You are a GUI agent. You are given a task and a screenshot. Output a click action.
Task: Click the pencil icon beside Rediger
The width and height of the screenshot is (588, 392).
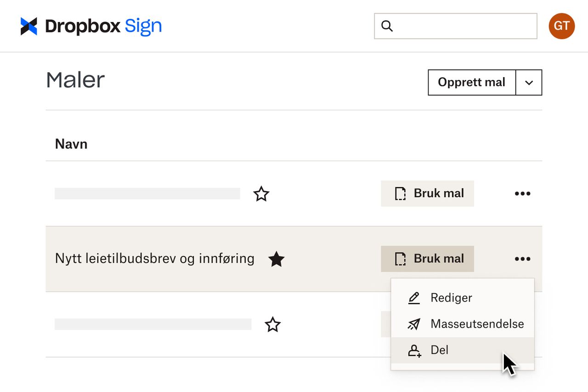click(x=414, y=298)
